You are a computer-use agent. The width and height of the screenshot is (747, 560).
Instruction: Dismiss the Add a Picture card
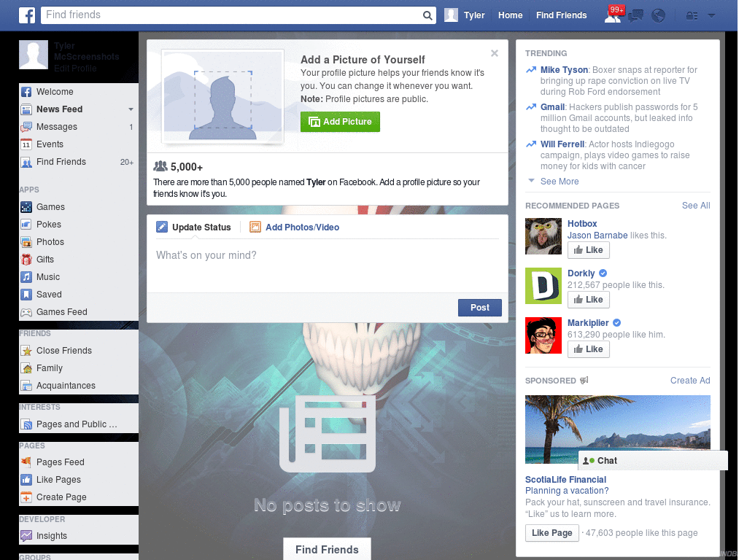[495, 53]
